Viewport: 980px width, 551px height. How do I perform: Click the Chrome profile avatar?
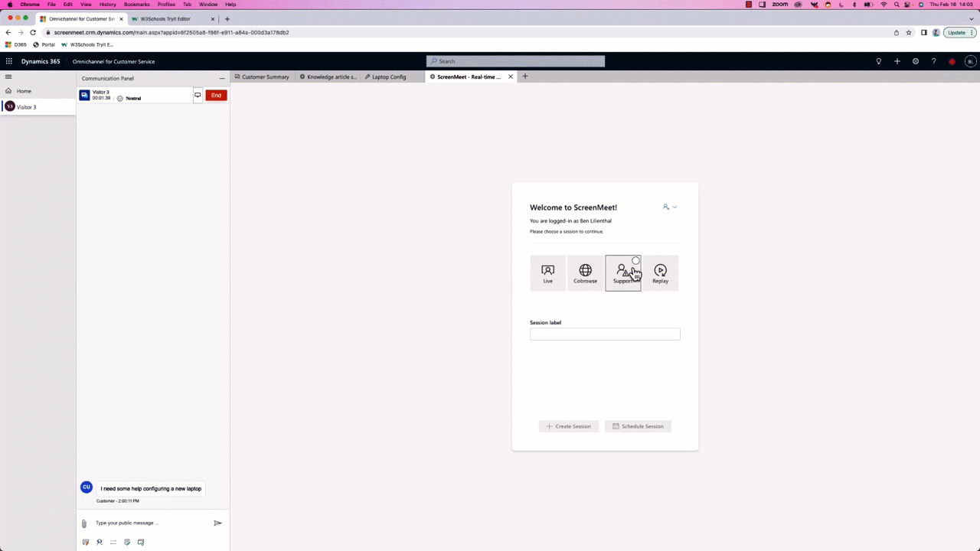pyautogui.click(x=936, y=32)
